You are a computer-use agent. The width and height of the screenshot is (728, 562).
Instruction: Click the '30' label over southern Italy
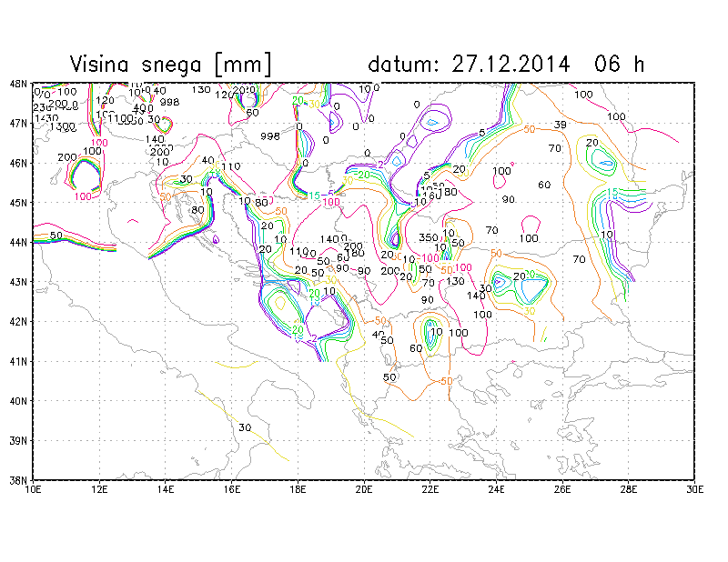(x=245, y=427)
